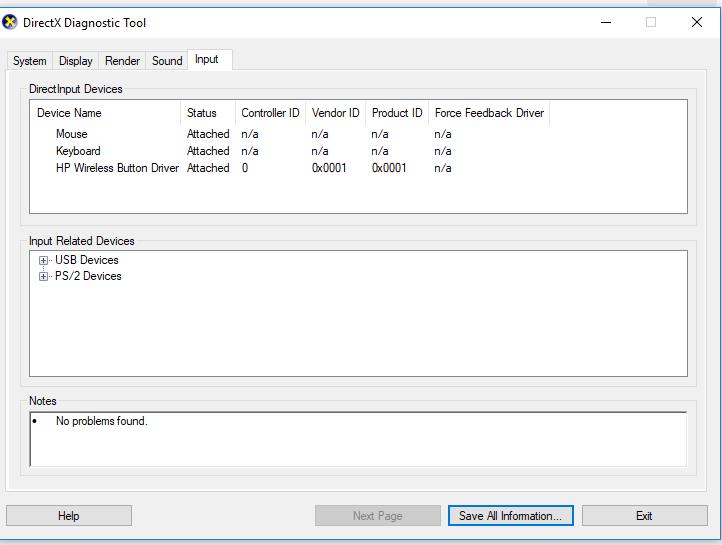Click the Controller ID column header
The image size is (722, 545).
click(270, 113)
